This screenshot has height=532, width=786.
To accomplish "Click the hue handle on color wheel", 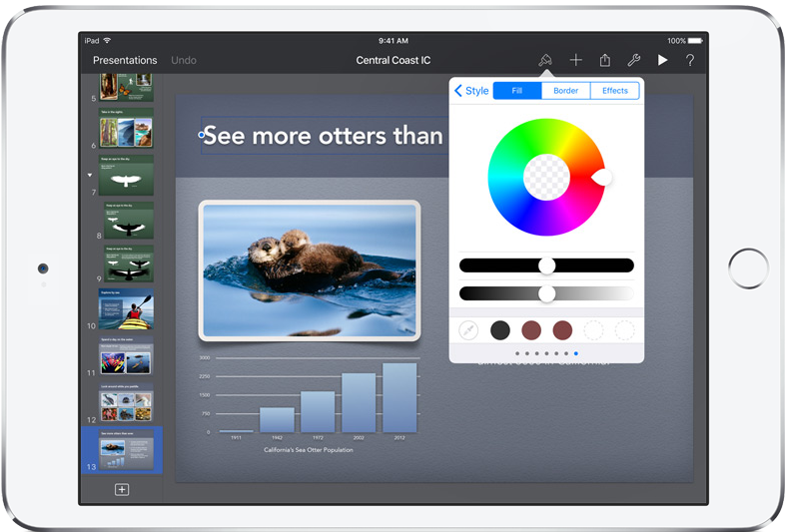I will (x=602, y=177).
